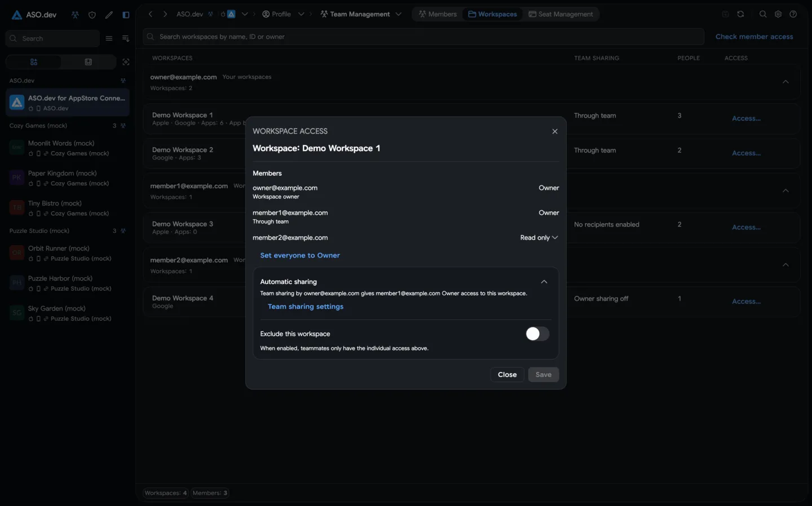Open the Team Management breadcrumb dropdown
Image resolution: width=812 pixels, height=506 pixels.
click(399, 14)
